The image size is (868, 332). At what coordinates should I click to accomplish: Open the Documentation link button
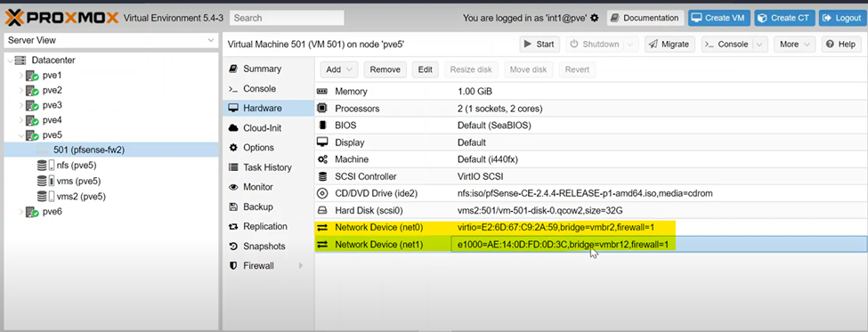645,19
